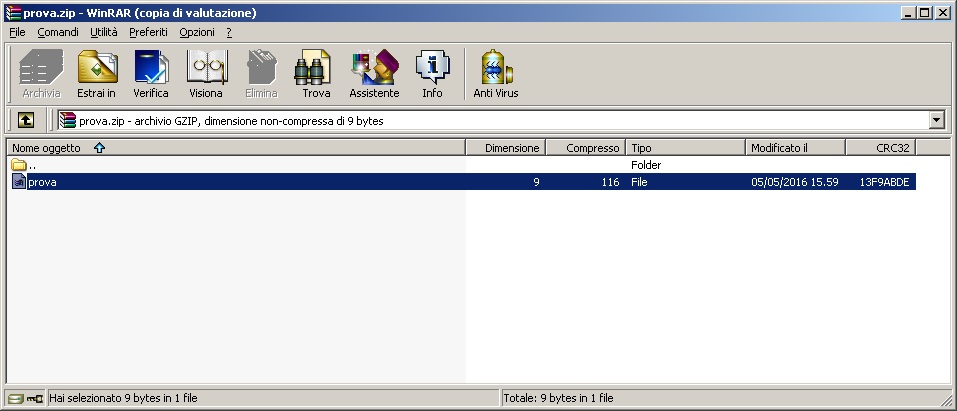The height and width of the screenshot is (411, 957).
Task: Click the WinRAR title bar icon
Action: tap(13, 13)
